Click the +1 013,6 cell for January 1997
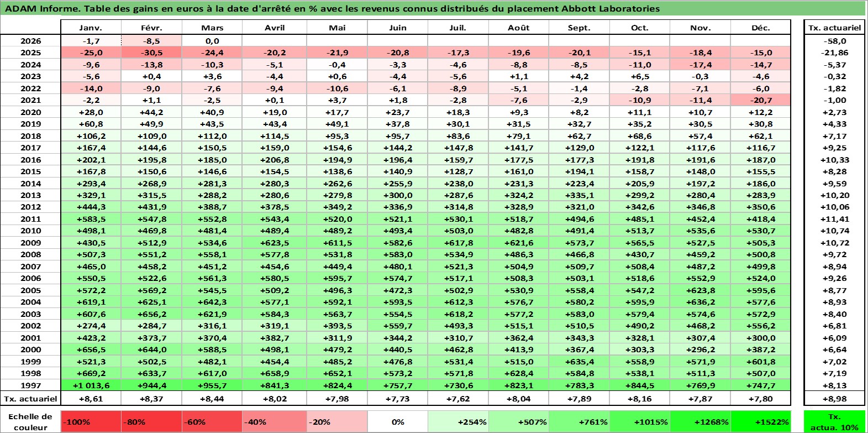 click(91, 385)
